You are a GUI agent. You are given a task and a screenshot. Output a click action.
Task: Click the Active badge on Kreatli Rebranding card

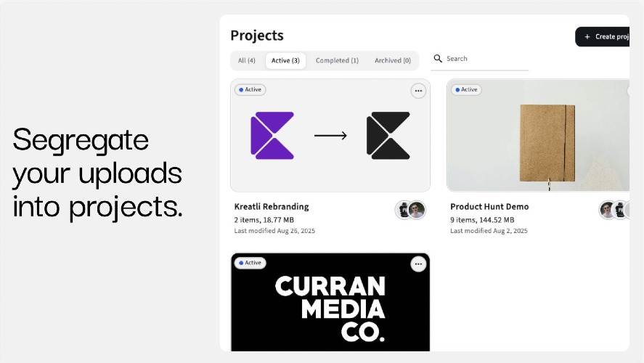[x=250, y=89]
